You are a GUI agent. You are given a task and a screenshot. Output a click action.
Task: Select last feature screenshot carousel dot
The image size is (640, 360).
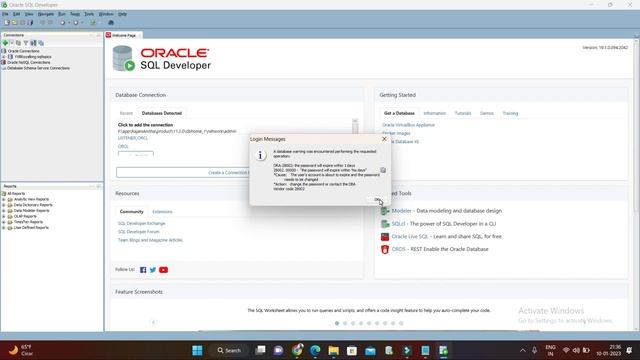coord(401,323)
